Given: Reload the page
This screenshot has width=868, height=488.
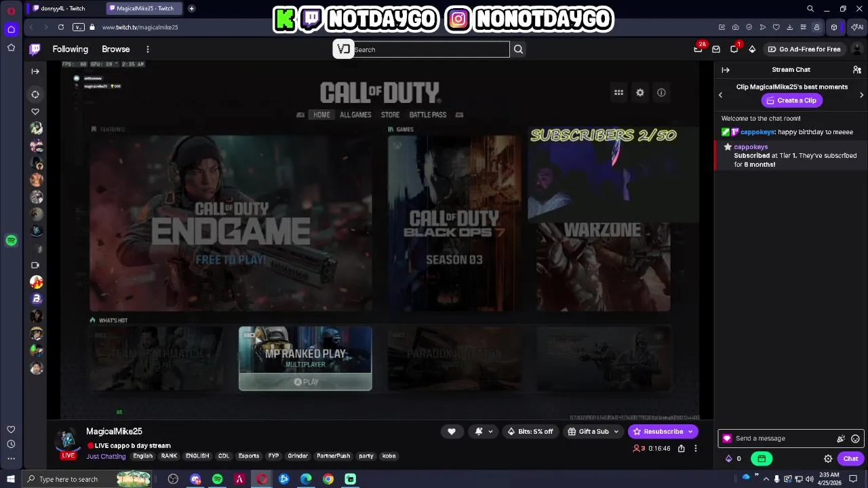Looking at the screenshot, I should coord(61,27).
